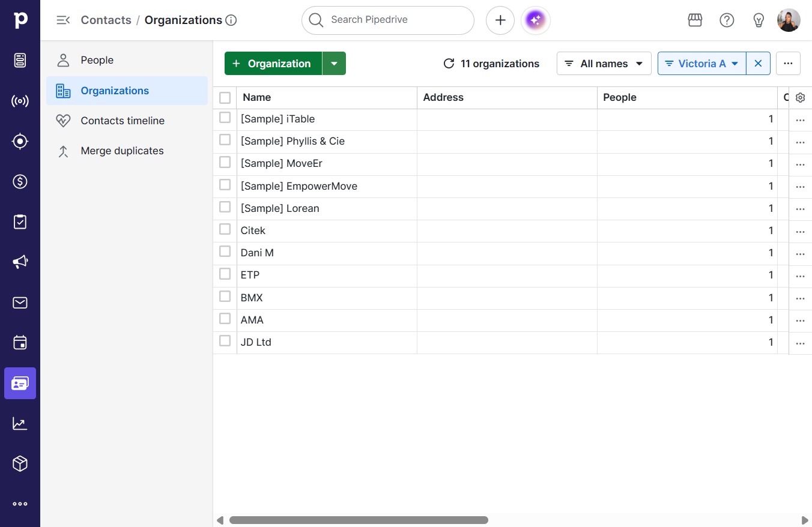The width and height of the screenshot is (812, 527).
Task: Open the All names filter dropdown
Action: pos(604,64)
